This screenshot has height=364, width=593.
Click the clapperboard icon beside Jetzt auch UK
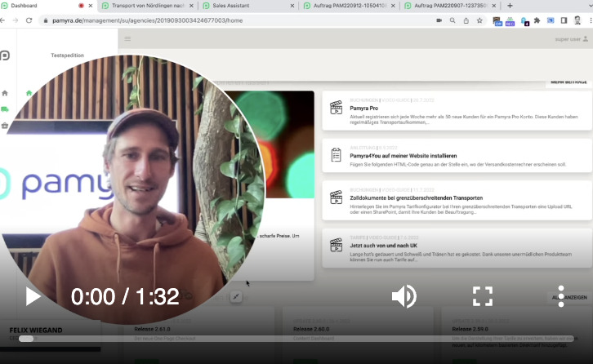coord(336,245)
